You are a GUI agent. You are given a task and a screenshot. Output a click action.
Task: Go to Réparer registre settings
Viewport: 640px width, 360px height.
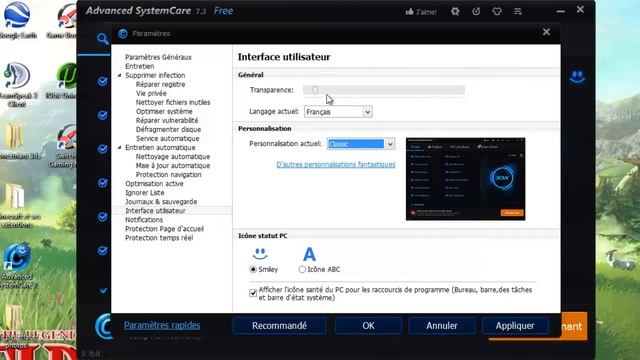(x=160, y=84)
